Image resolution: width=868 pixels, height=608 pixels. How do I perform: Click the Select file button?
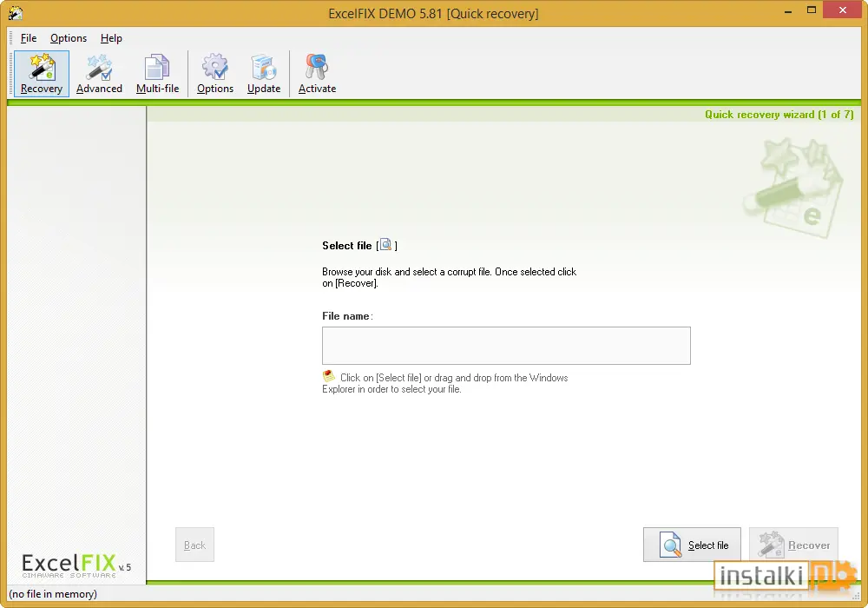(x=692, y=545)
